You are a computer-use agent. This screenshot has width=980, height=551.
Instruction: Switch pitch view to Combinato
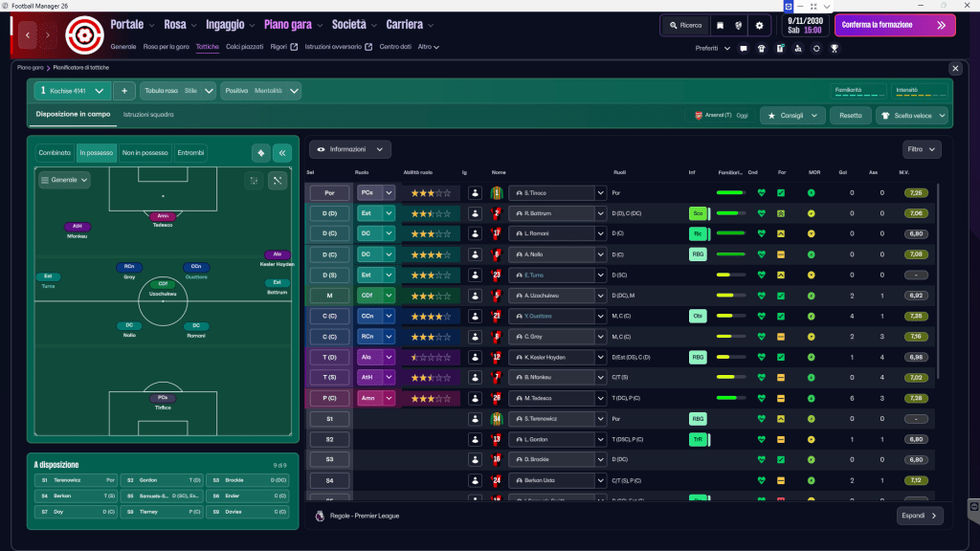(55, 153)
